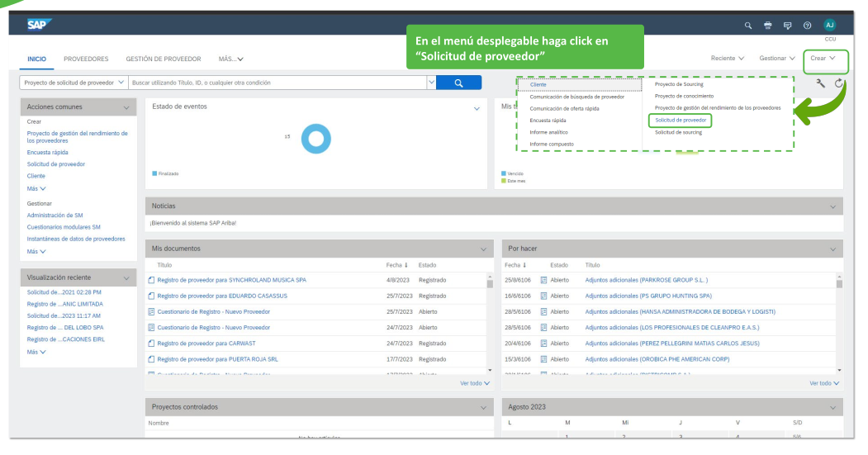The height and width of the screenshot is (455, 868).
Task: Click the form icon of 24/7/2023 Cuestionario row
Action: (x=151, y=328)
